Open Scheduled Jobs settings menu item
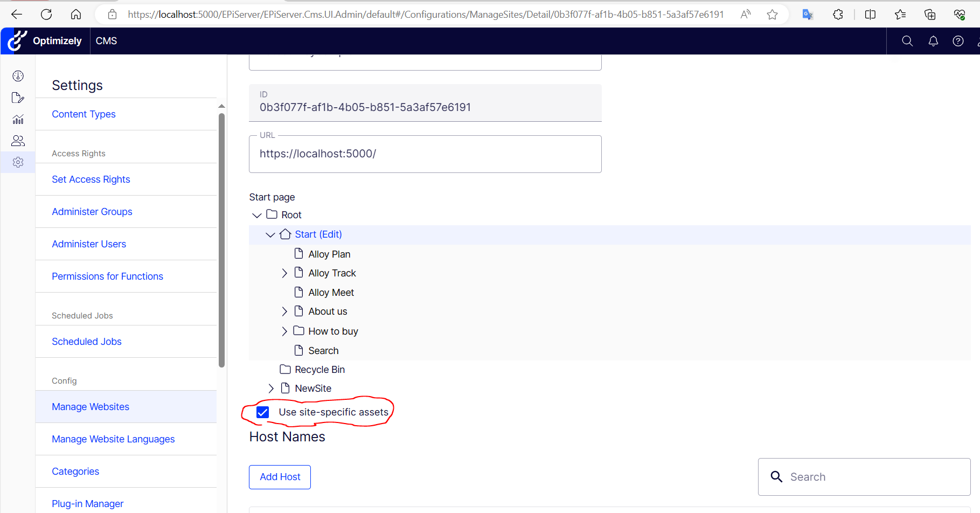 [x=87, y=342]
